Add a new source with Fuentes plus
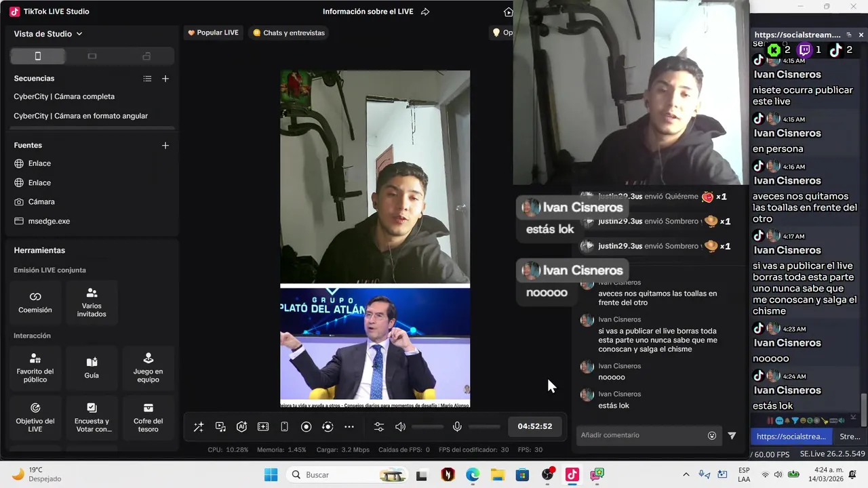The height and width of the screenshot is (488, 868). pos(165,146)
